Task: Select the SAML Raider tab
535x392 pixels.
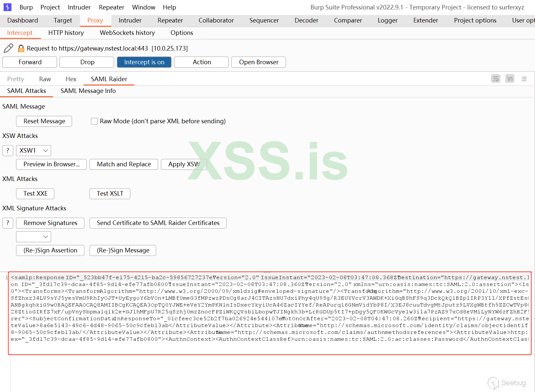Action: pyautogui.click(x=109, y=79)
